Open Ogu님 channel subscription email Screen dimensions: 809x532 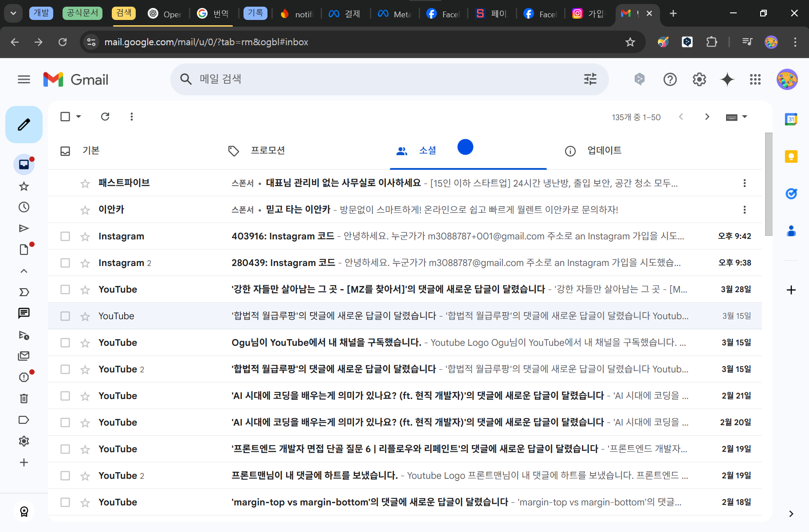[x=404, y=343]
